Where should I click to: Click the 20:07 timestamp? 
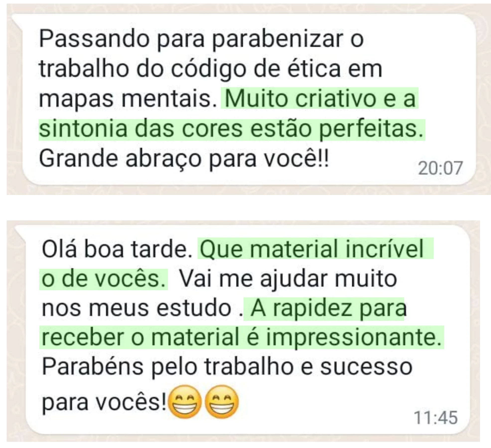click(x=440, y=168)
